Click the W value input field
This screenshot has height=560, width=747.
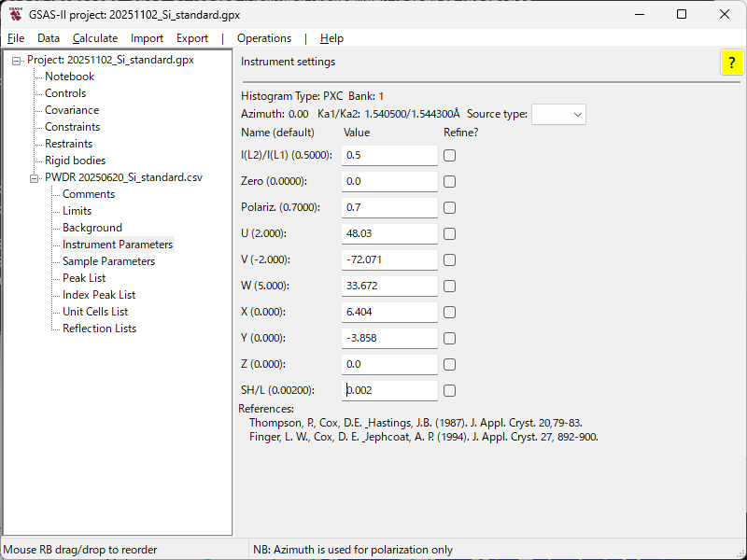pos(389,286)
